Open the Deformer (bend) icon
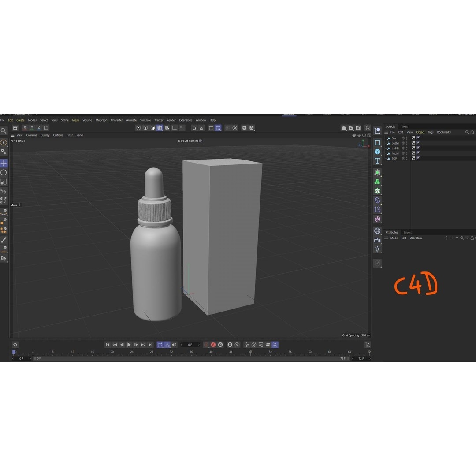Viewport: 476px width, 476px height. [377, 201]
